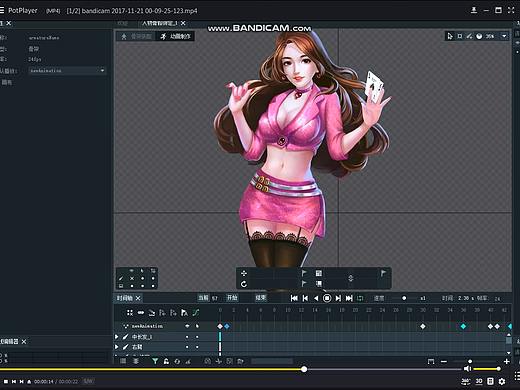520x390 pixels.
Task: Close the active document tab
Action: (183, 23)
